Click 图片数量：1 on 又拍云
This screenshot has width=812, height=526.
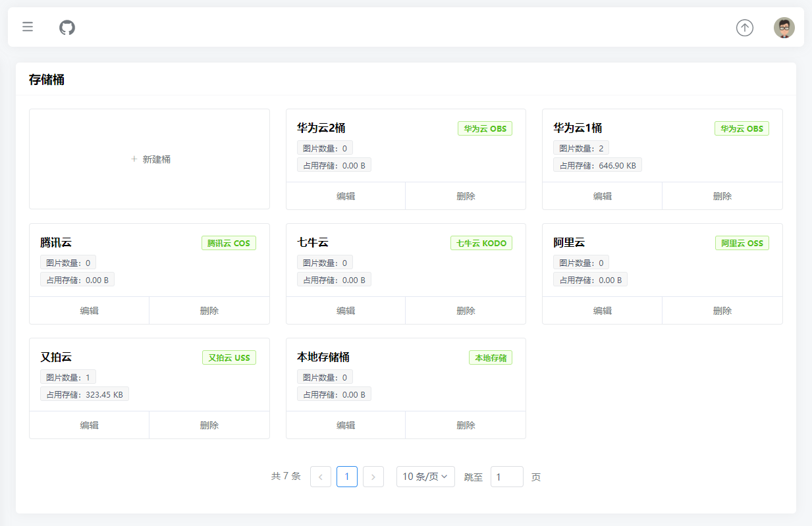[68, 377]
